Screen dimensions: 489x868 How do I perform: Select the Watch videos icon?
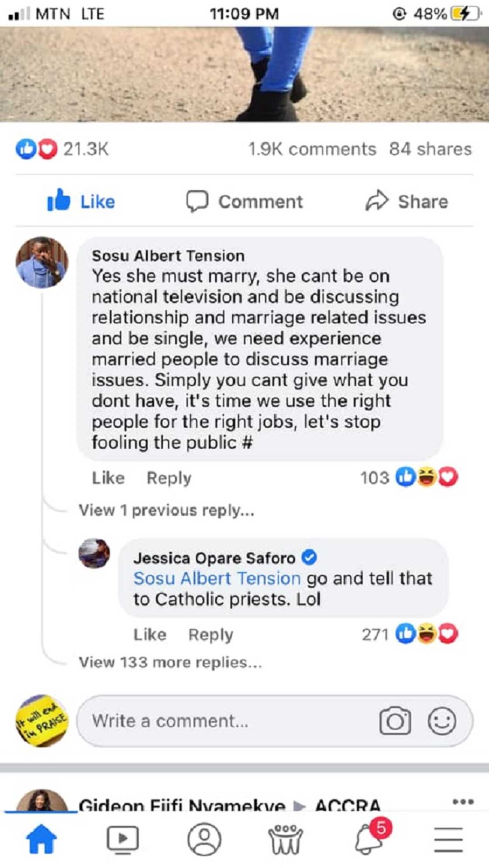(123, 840)
